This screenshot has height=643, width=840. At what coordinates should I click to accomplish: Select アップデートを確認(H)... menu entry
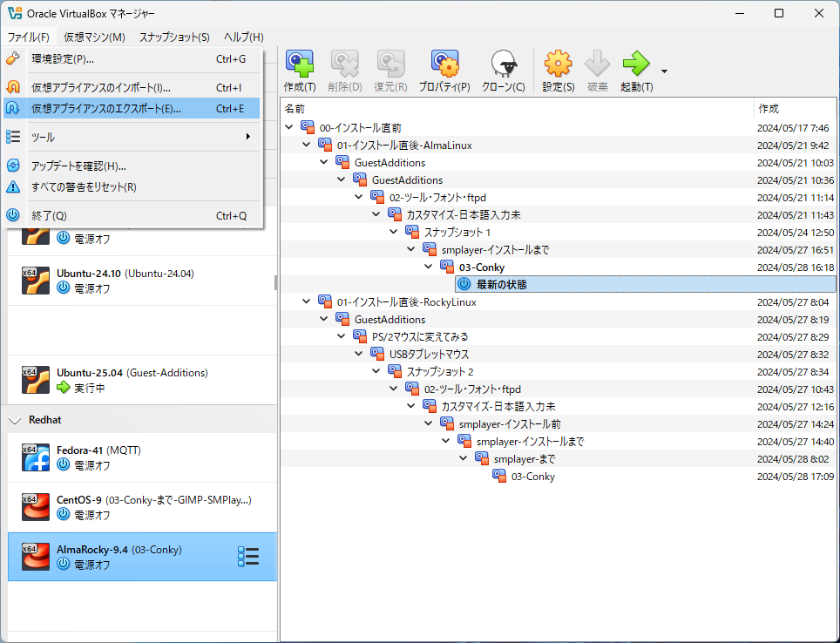132,166
